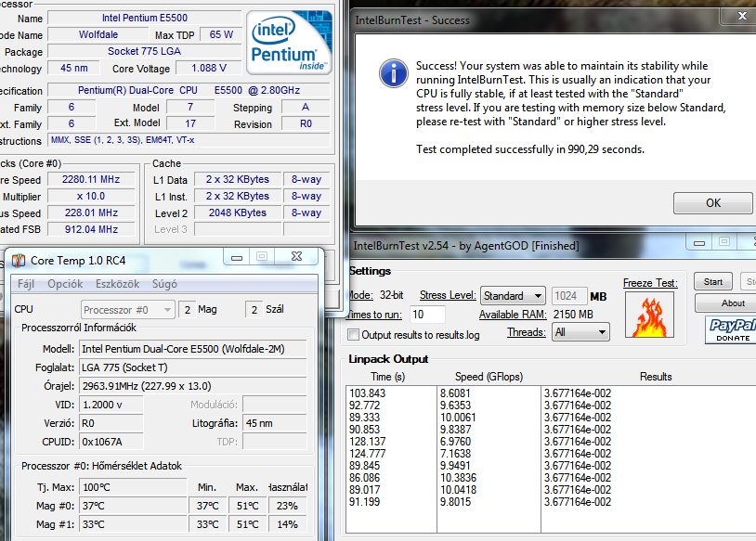Open the Eszközök menu in Core Temp
This screenshot has height=541, width=756.
(117, 284)
